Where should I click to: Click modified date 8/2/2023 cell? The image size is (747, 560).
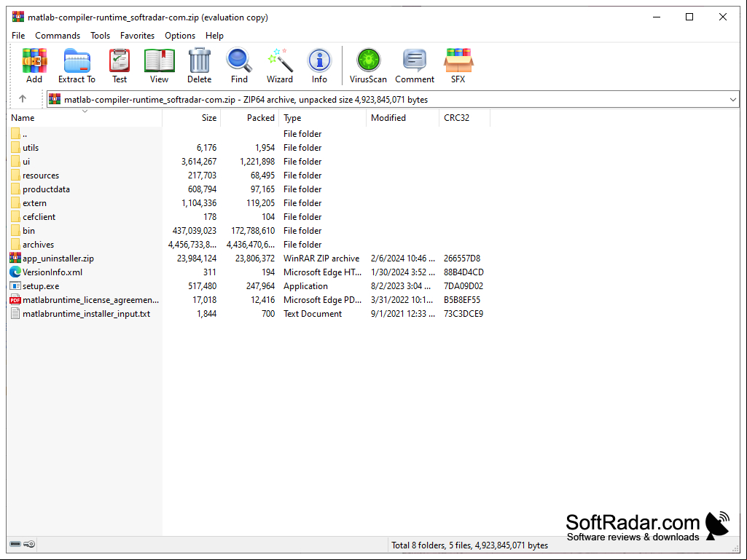[x=401, y=285]
